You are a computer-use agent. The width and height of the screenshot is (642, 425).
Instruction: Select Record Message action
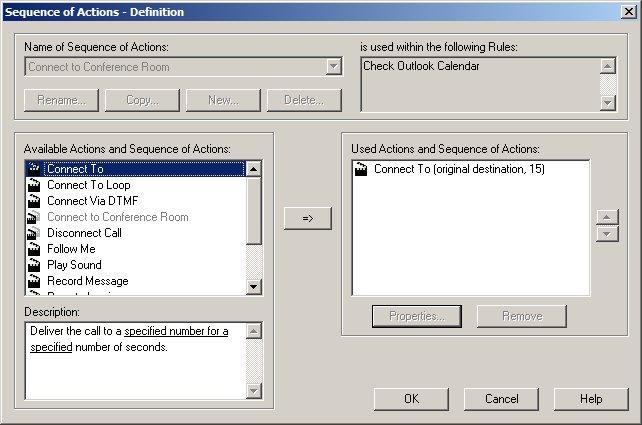pos(88,281)
